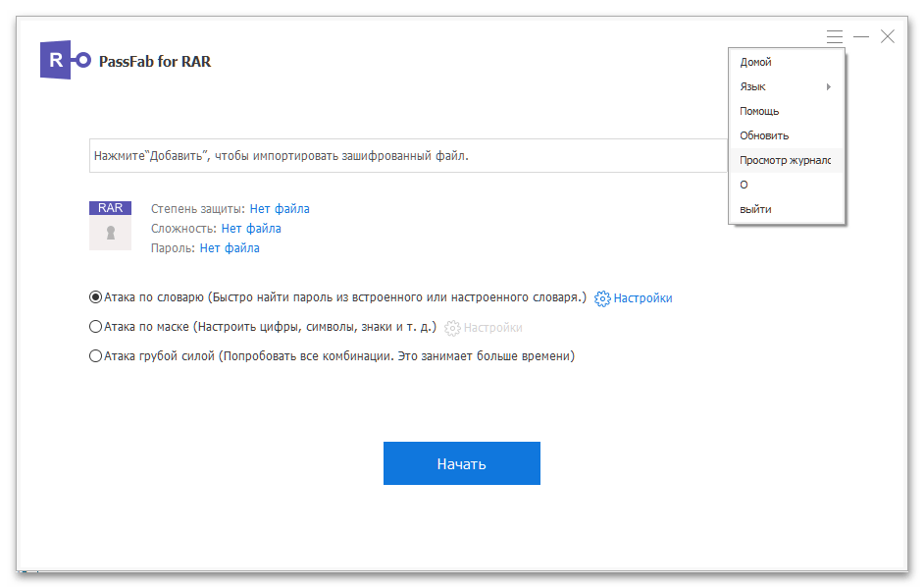Click the Степень защиты value Нет файла
The height and width of the screenshot is (588, 924).
(280, 209)
